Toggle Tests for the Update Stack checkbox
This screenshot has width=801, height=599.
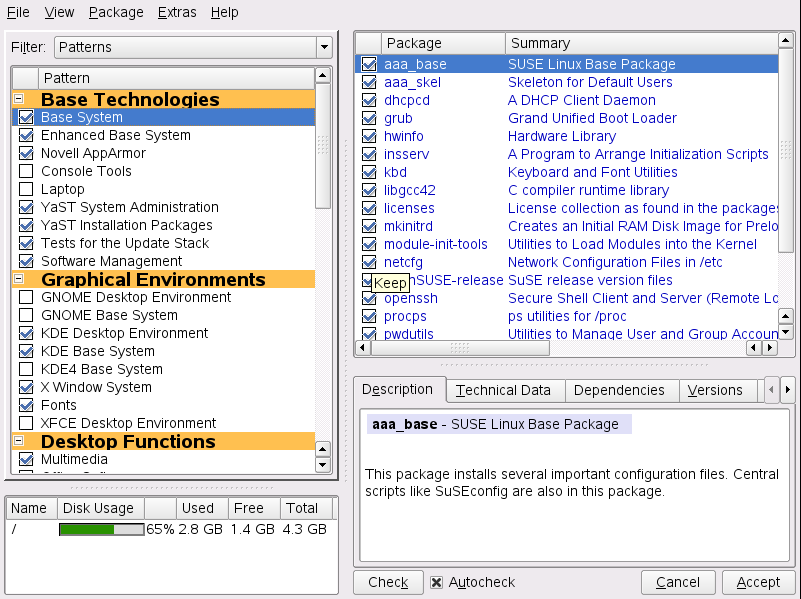(26, 243)
